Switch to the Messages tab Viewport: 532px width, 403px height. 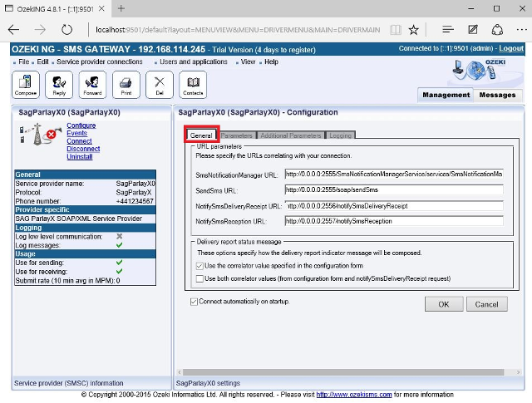[x=497, y=95]
